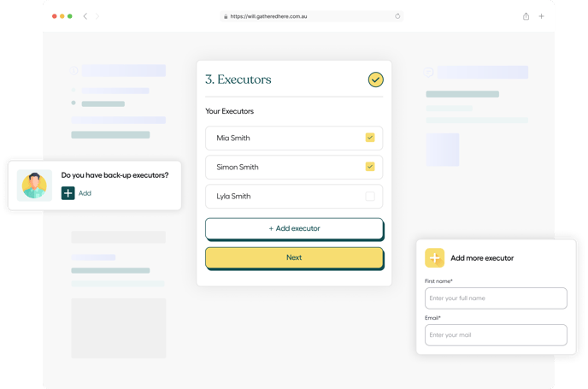Click the green plus Add icon

[x=68, y=193]
